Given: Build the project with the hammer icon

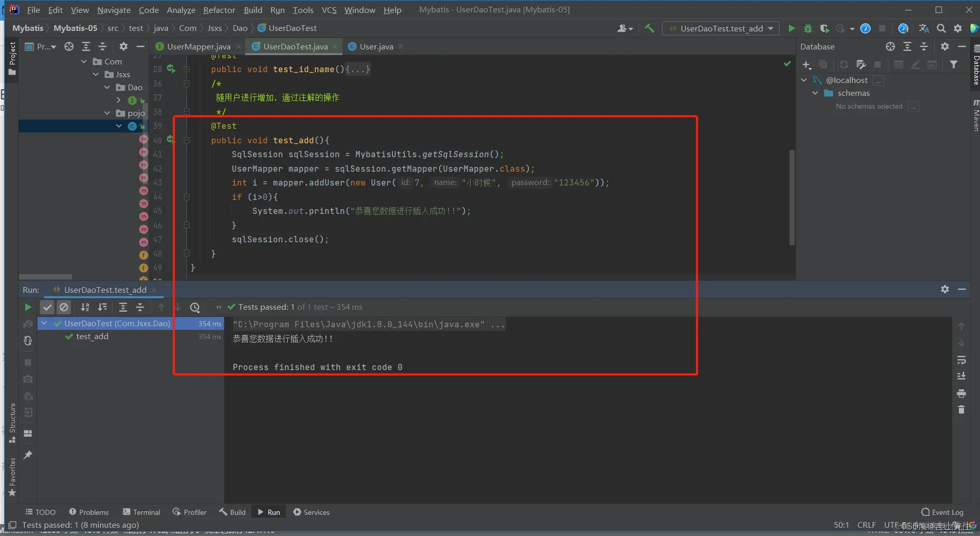Looking at the screenshot, I should pyautogui.click(x=650, y=28).
